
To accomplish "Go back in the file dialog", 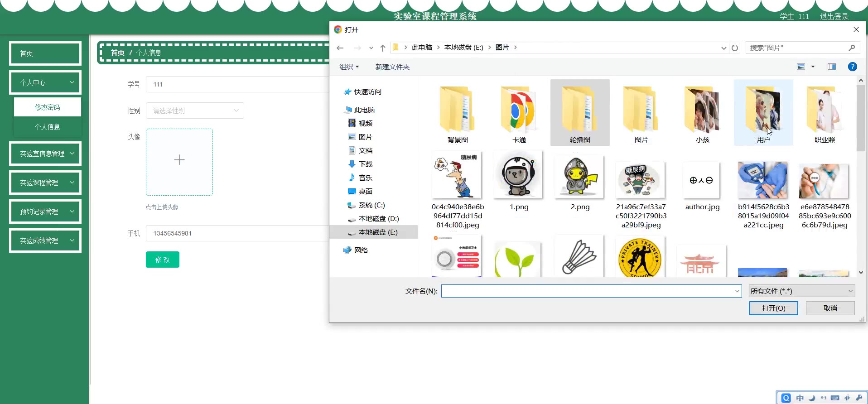I will (x=340, y=48).
